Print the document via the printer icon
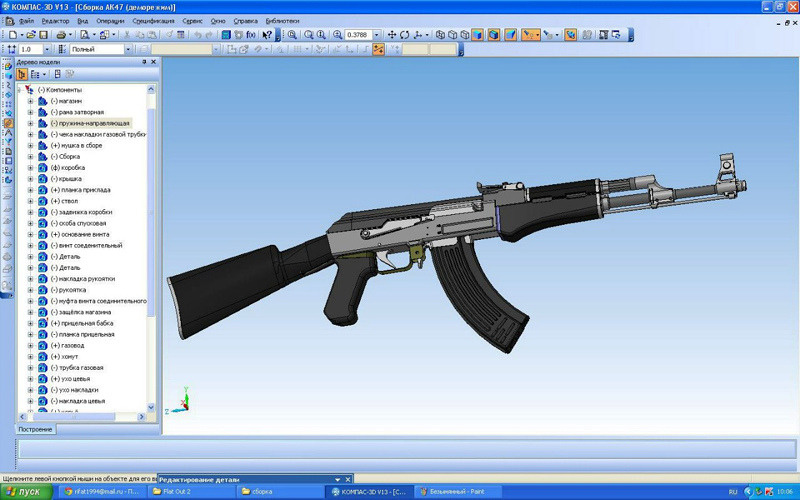Image resolution: width=800 pixels, height=500 pixels. point(61,35)
